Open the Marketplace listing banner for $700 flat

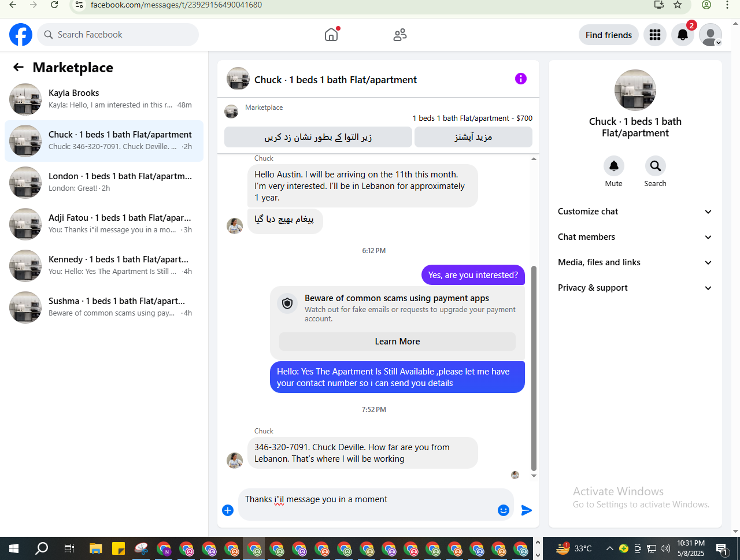[x=378, y=112]
